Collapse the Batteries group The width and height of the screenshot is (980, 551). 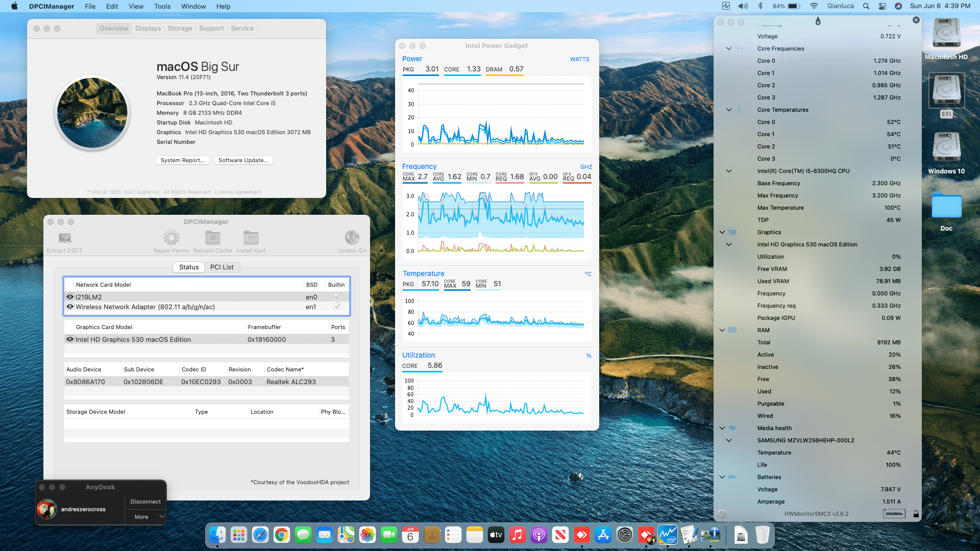click(722, 477)
